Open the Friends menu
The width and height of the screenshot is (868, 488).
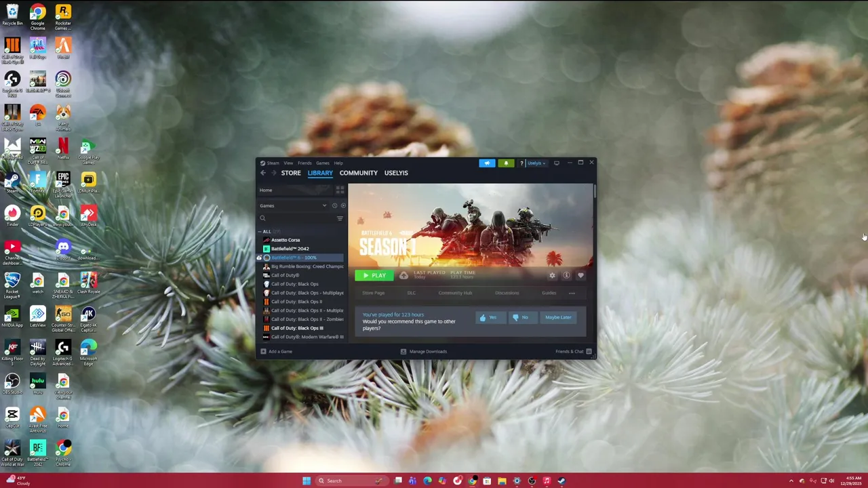click(x=304, y=163)
